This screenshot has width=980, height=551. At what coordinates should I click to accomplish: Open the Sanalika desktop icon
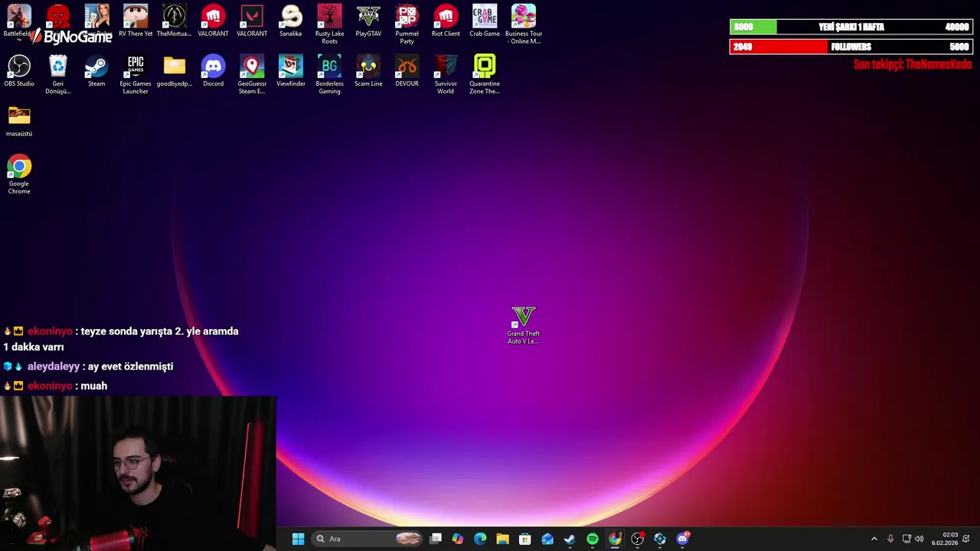pyautogui.click(x=291, y=21)
